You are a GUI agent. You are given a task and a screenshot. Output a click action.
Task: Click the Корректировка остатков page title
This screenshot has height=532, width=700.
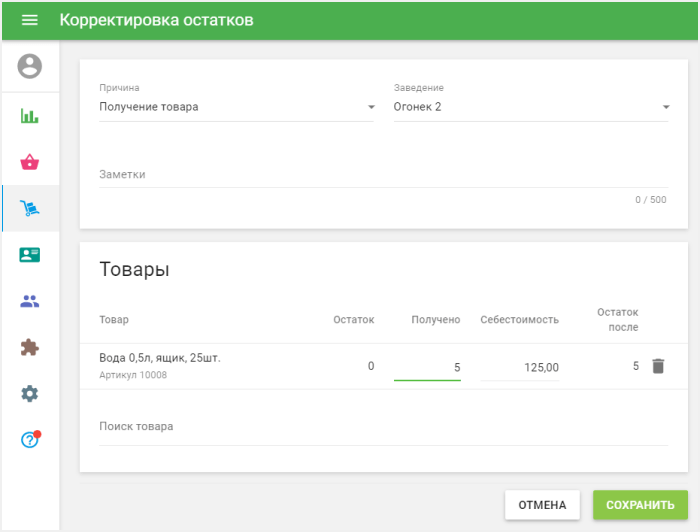click(x=156, y=20)
